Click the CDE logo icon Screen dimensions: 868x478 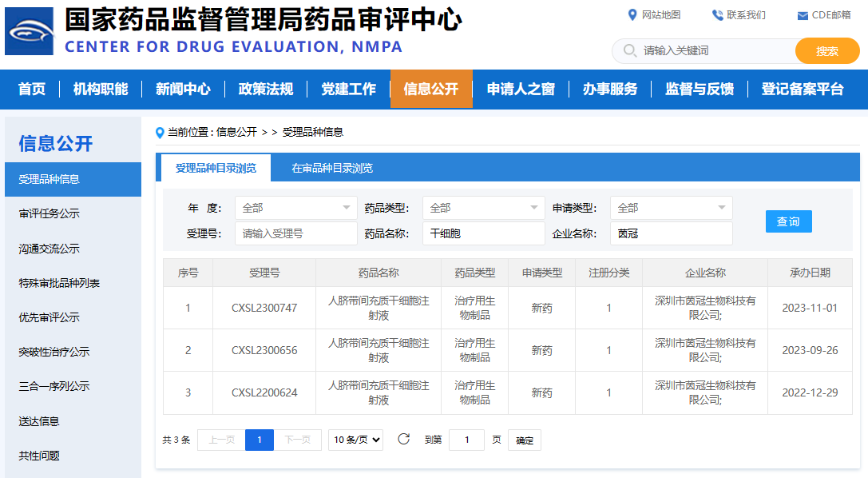29,31
